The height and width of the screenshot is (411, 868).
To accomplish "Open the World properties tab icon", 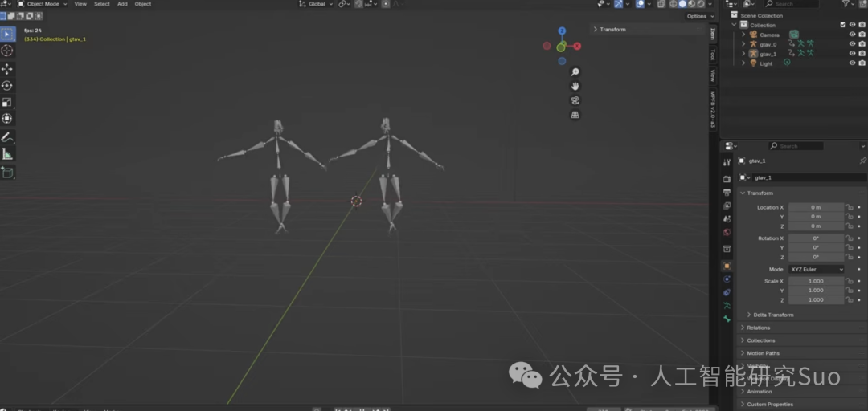I will pyautogui.click(x=727, y=232).
